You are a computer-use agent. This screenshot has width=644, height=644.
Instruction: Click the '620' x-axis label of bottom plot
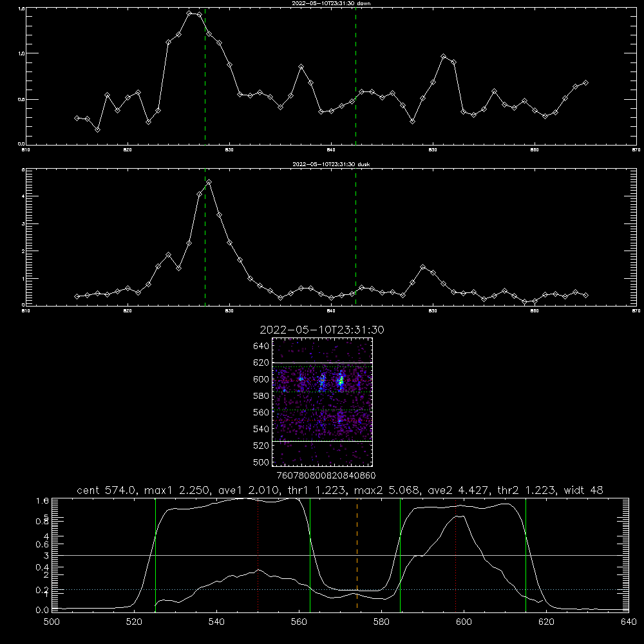click(546, 622)
